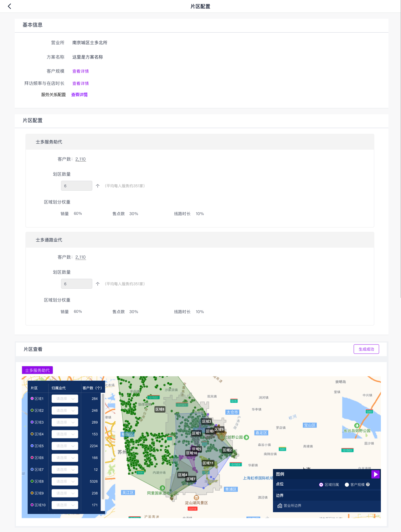Focus the 划区数量 field under 士多通路业代

pyautogui.click(x=77, y=284)
